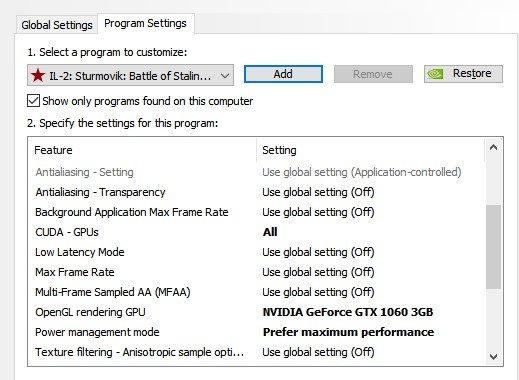Image resolution: width=519 pixels, height=380 pixels.
Task: Open Prefer maximum performance setting
Action: (x=348, y=332)
